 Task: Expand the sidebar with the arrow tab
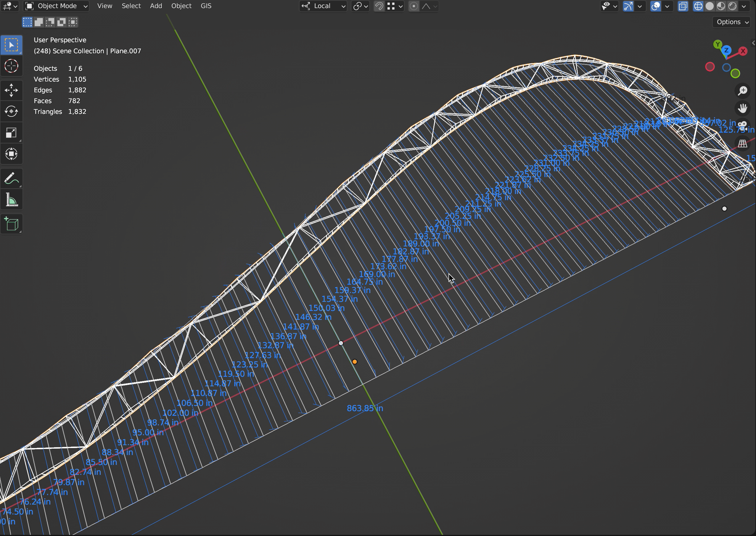click(753, 43)
